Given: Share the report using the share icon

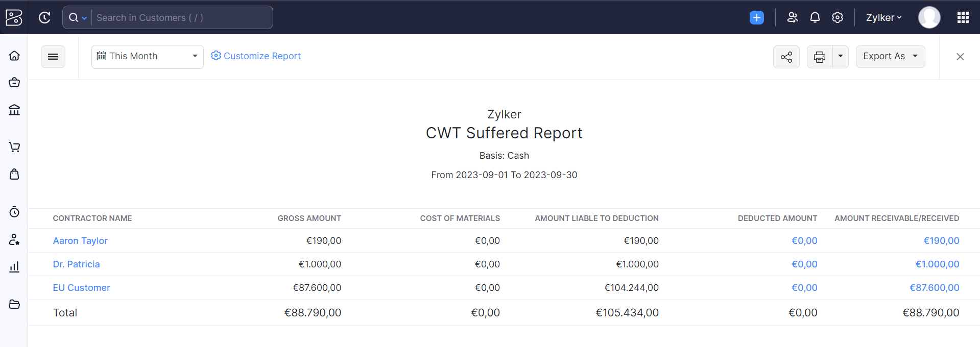Looking at the screenshot, I should coord(786,57).
